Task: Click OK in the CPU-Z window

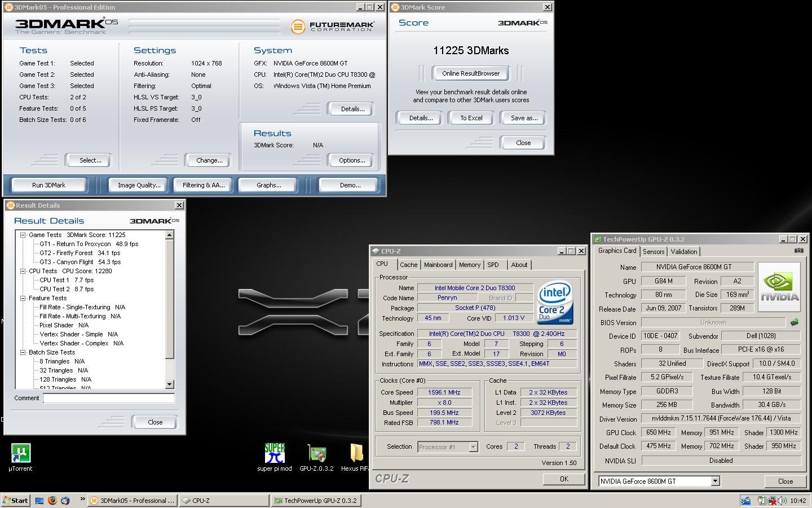Action: coord(564,479)
